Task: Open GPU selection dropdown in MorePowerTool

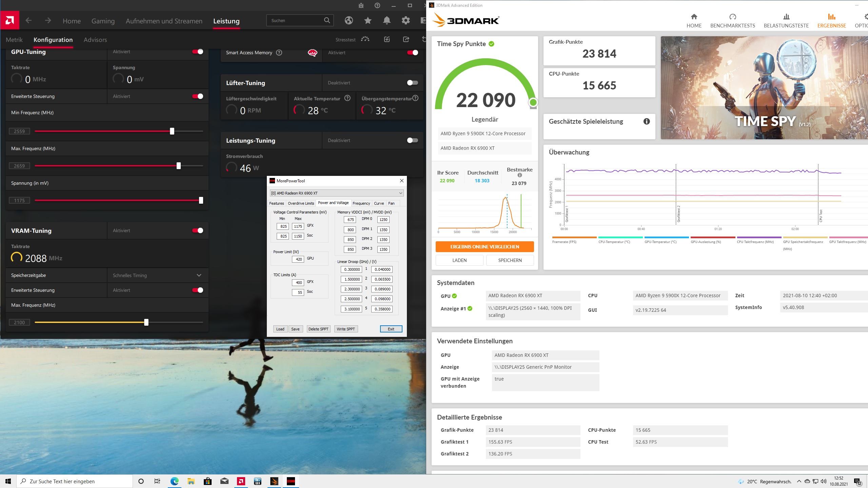Action: coord(337,193)
